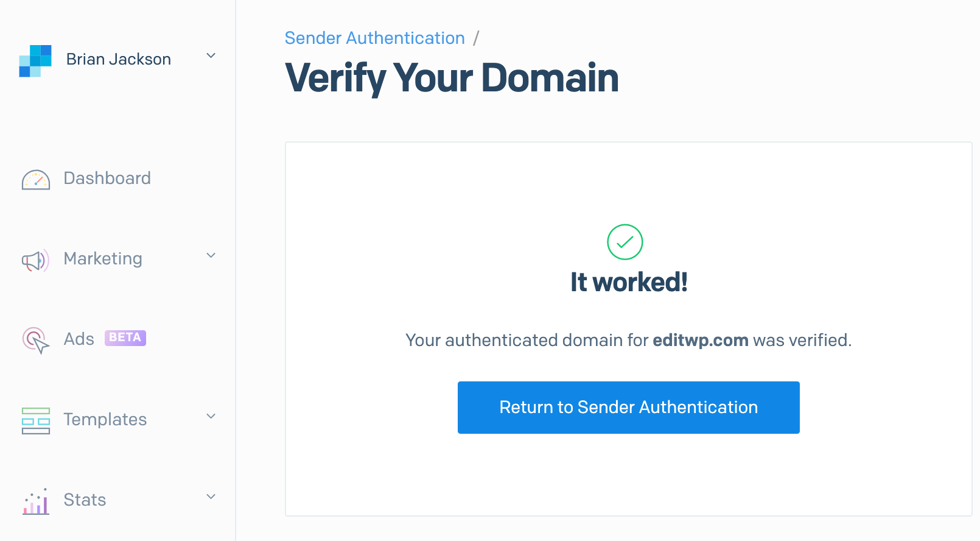Click the Brian Jackson avatar icon
Screen dimensions: 980x541
(x=35, y=59)
